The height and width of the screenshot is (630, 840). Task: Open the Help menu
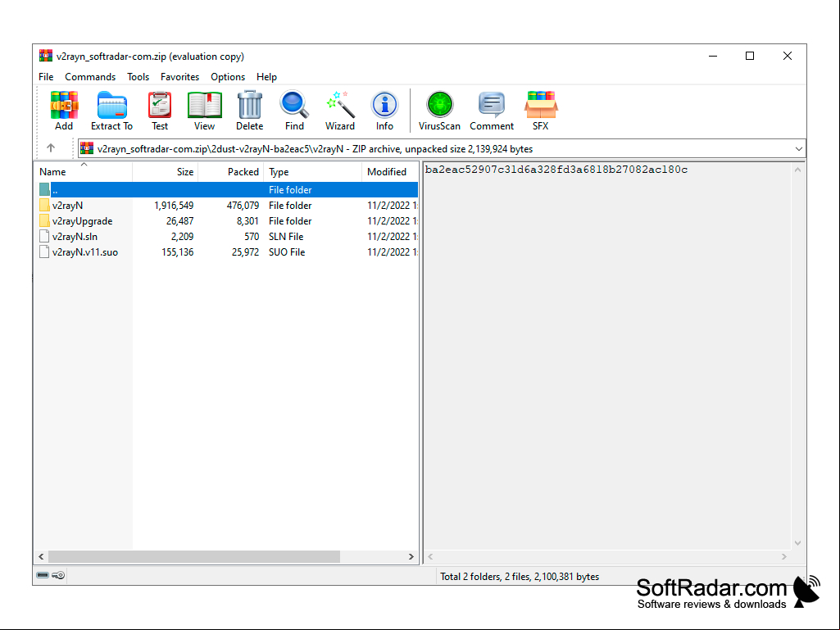pyautogui.click(x=266, y=77)
